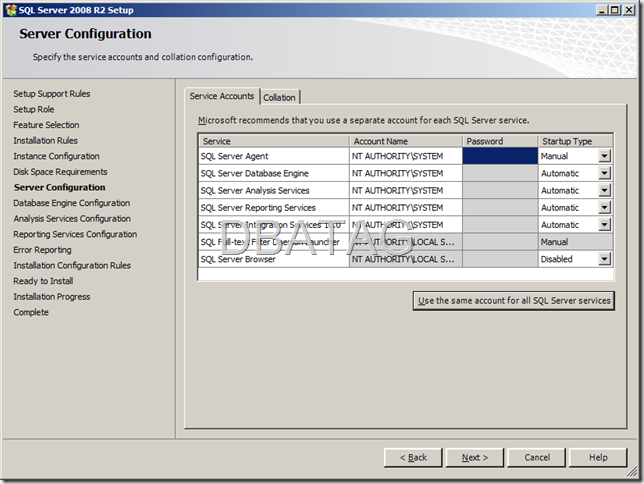Proceed with the Next button

point(475,457)
